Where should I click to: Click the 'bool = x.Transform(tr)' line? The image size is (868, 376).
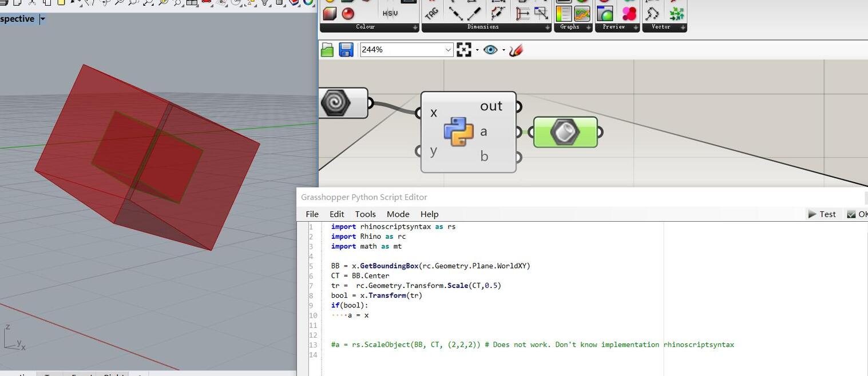click(376, 295)
